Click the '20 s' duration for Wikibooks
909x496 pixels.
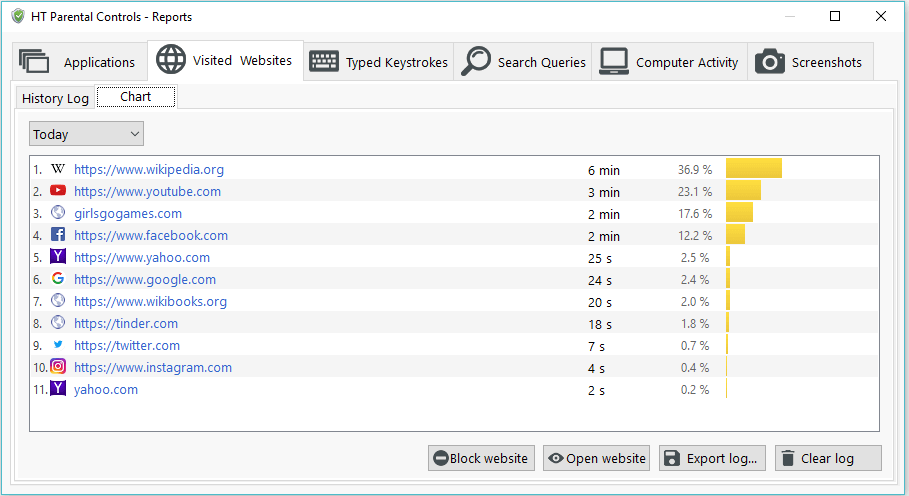tap(599, 302)
